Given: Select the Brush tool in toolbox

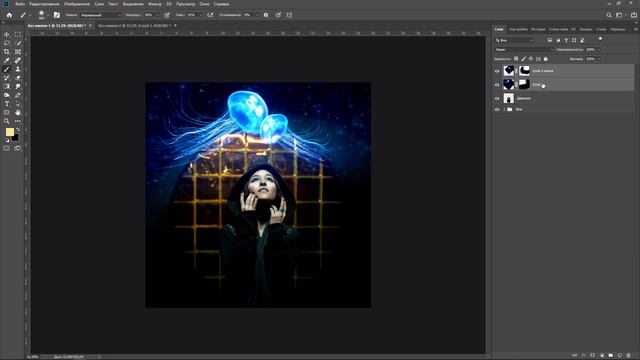Looking at the screenshot, I should 7,69.
